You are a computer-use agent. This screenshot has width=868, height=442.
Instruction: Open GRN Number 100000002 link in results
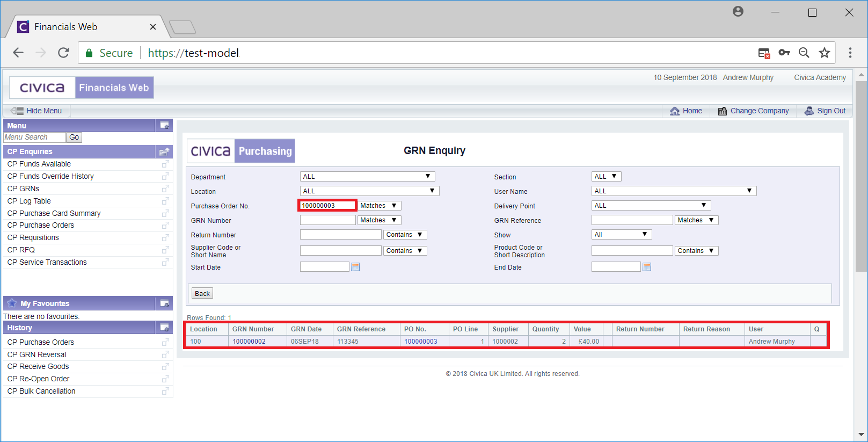249,342
